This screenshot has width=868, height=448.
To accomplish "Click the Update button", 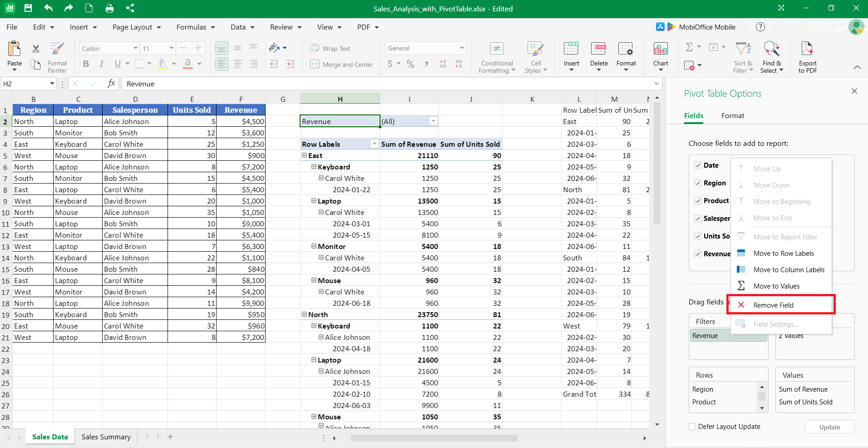I will [x=829, y=427].
